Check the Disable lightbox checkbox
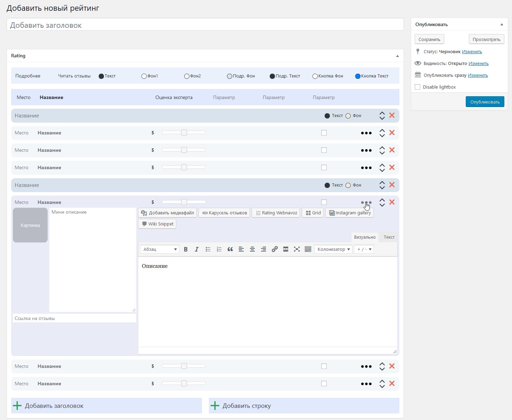The width and height of the screenshot is (512, 420). [417, 87]
